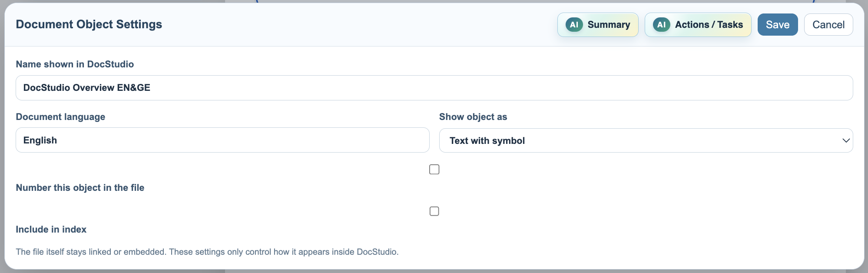Open the Show object as dropdown

pos(646,140)
